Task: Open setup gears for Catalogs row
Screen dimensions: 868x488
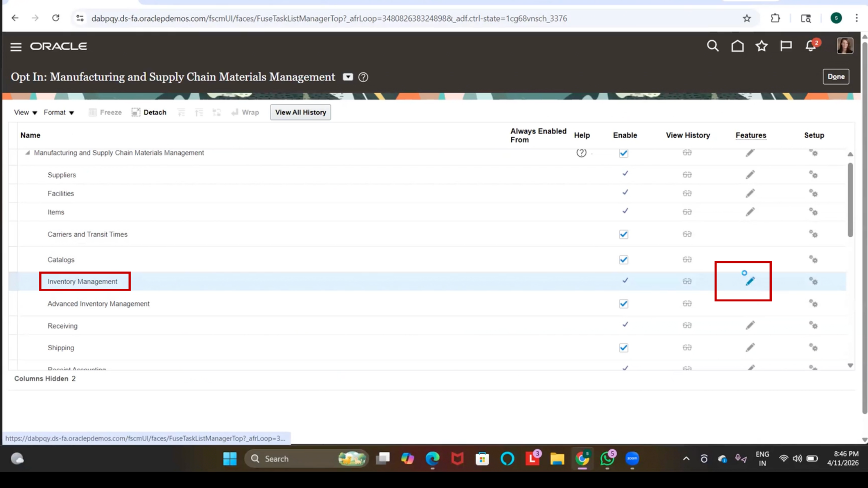Action: 813,259
